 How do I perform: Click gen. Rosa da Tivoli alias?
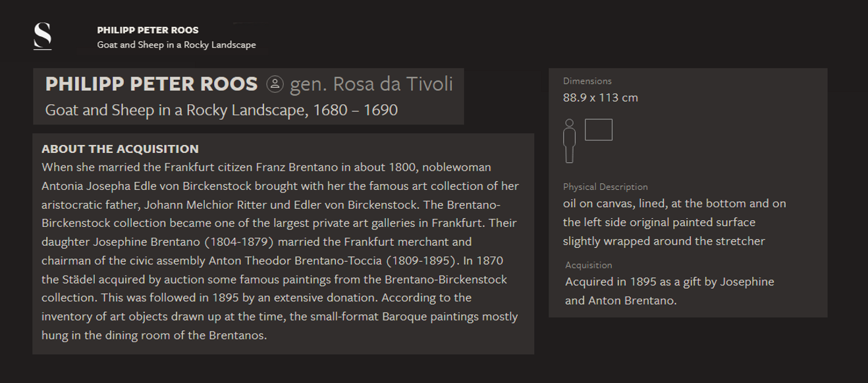click(371, 84)
